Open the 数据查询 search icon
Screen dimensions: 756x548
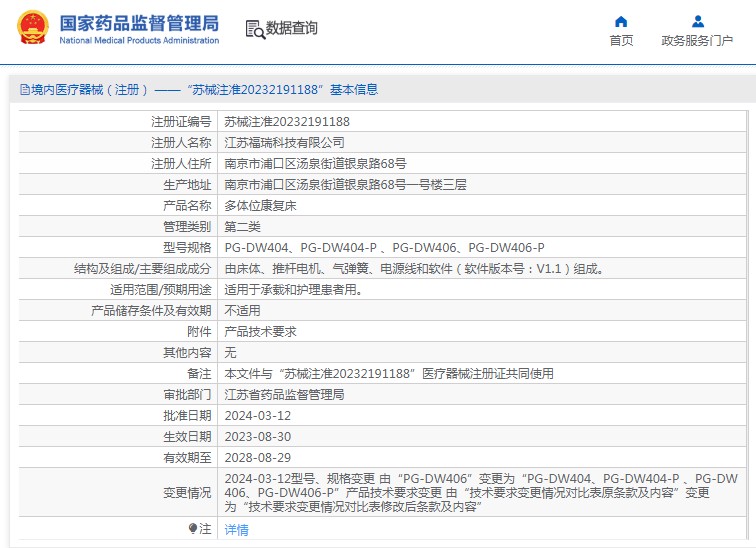[255, 29]
